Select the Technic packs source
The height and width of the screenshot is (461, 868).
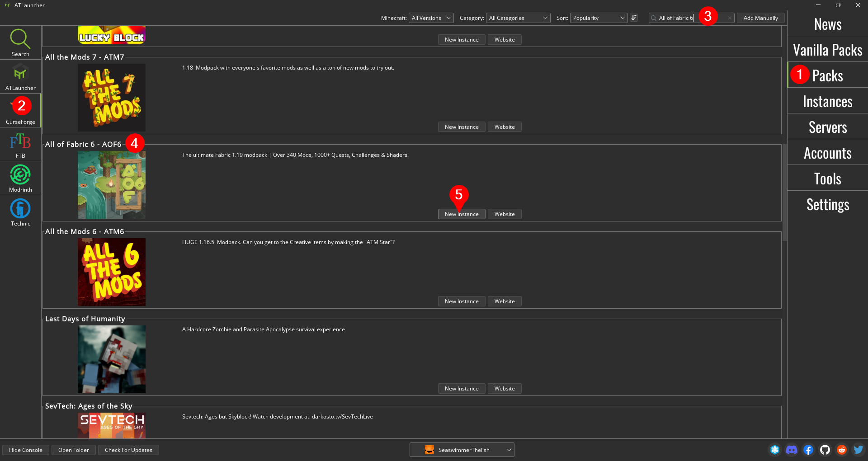[x=20, y=212]
